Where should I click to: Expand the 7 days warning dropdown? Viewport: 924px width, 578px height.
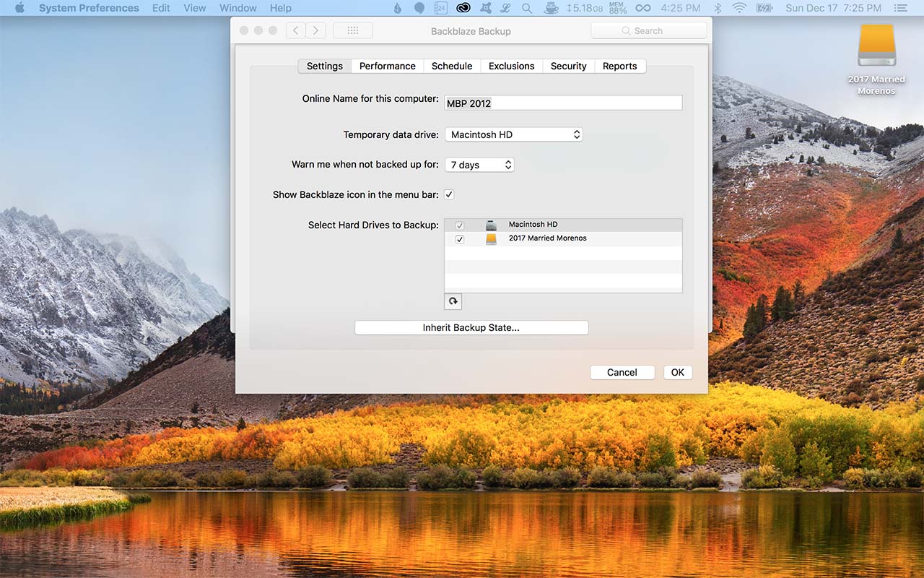click(x=479, y=165)
